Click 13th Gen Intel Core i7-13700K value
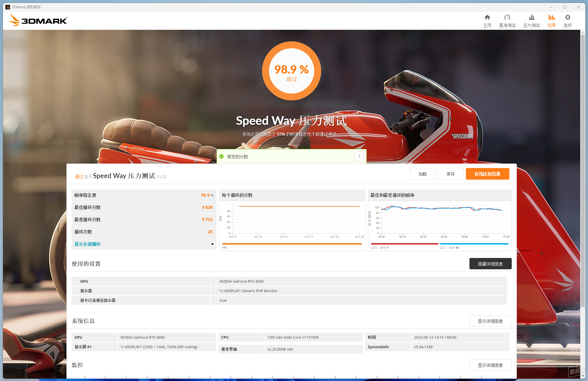The width and height of the screenshot is (588, 381). [x=293, y=337]
